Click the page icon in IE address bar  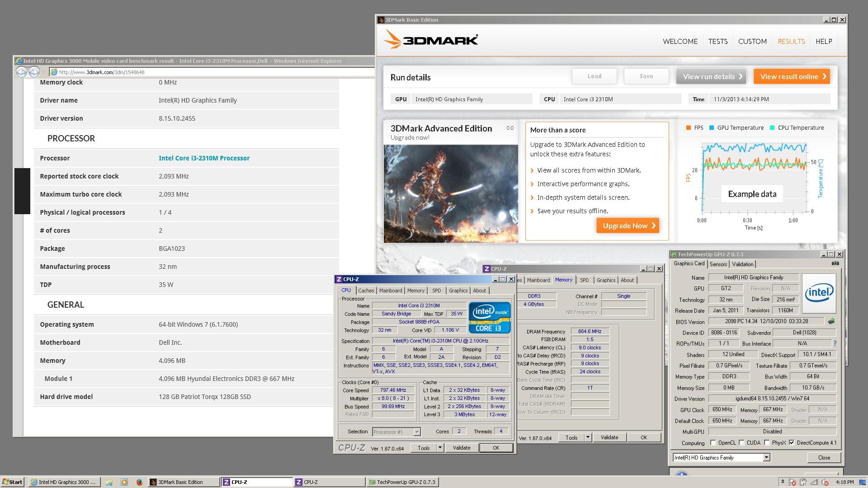(54, 72)
